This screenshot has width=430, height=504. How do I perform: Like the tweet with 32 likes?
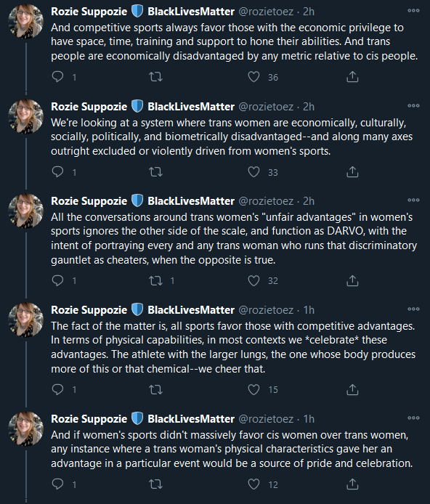(x=254, y=280)
